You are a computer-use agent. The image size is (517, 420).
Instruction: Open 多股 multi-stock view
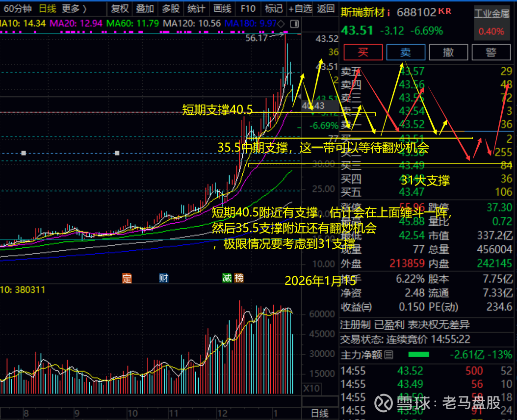tap(171, 8)
